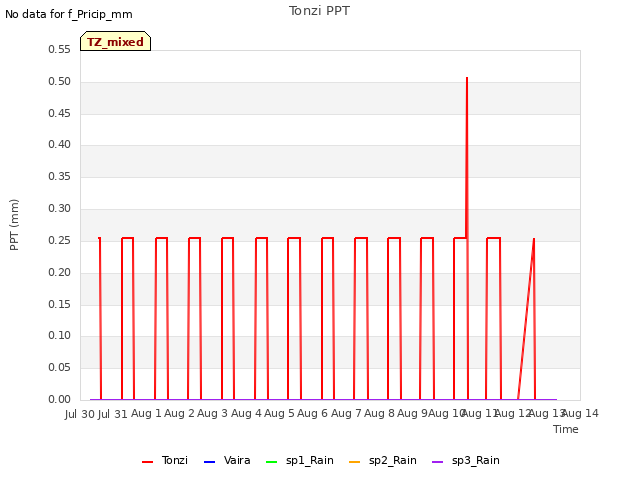This screenshot has width=640, height=480.
Task: Click the red Tonzi legend swatch
Action: [147, 462]
